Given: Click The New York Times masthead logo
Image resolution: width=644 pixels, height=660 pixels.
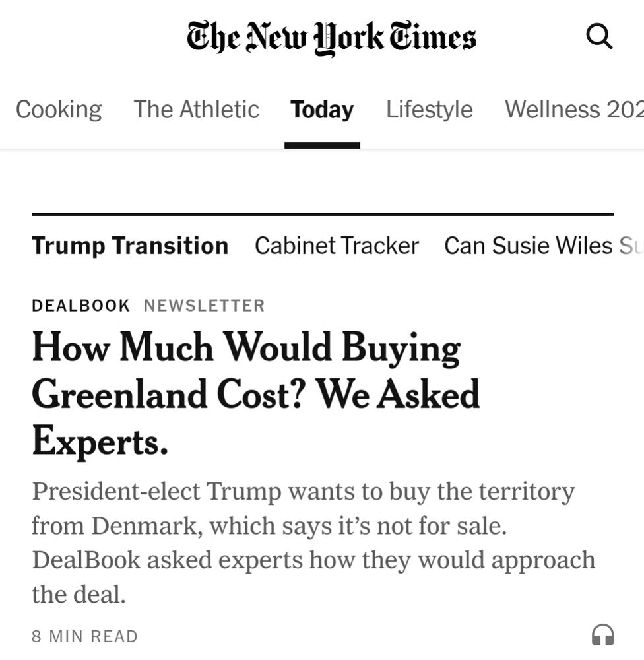Looking at the screenshot, I should (x=330, y=38).
